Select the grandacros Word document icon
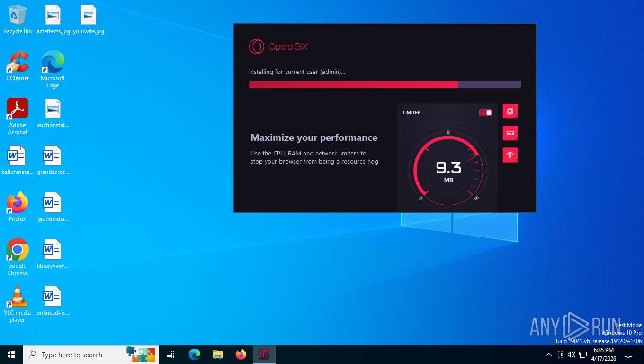This screenshot has height=364, width=644. pyautogui.click(x=53, y=161)
